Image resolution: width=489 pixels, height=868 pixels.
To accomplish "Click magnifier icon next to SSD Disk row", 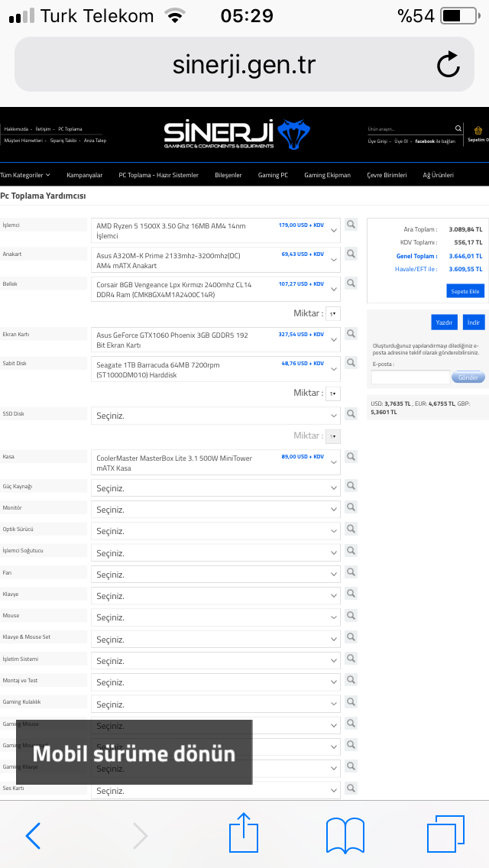I will [x=351, y=413].
